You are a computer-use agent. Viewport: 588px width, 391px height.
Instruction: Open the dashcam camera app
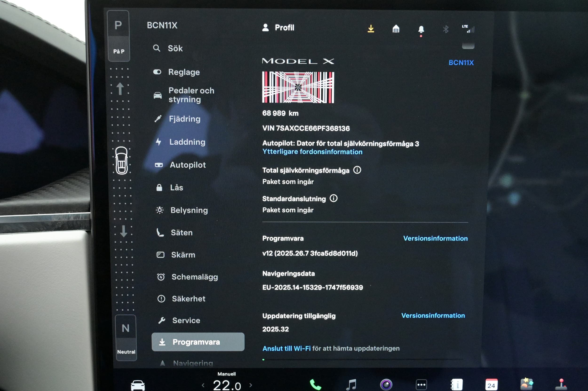click(386, 384)
